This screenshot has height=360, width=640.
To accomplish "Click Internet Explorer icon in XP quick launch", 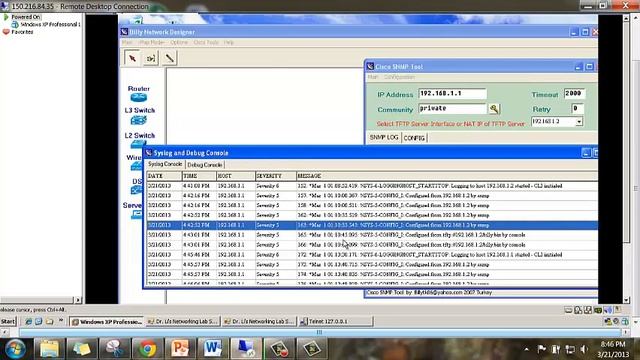I will [29, 322].
